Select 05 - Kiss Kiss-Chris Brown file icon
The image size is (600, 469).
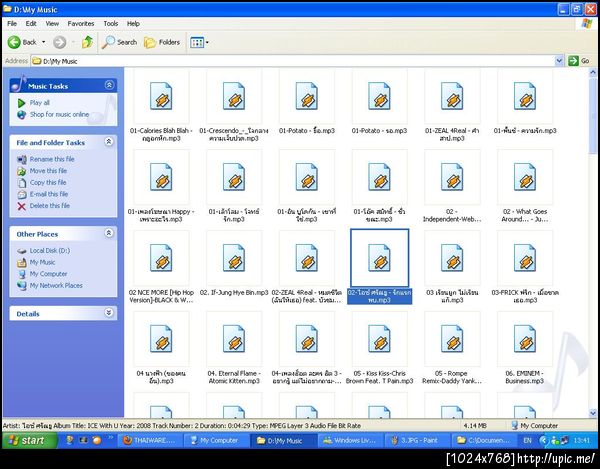tap(379, 339)
